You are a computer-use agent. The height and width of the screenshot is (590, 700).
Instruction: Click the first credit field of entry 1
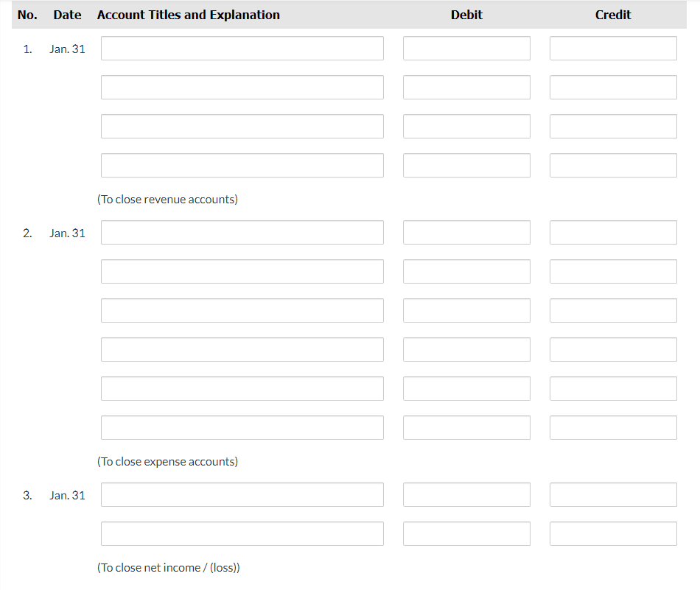[x=613, y=48]
